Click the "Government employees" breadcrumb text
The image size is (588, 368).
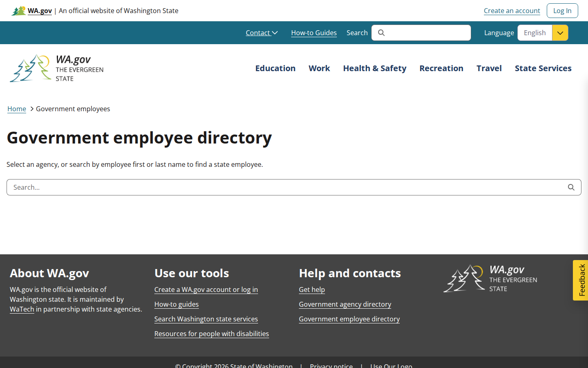[73, 109]
